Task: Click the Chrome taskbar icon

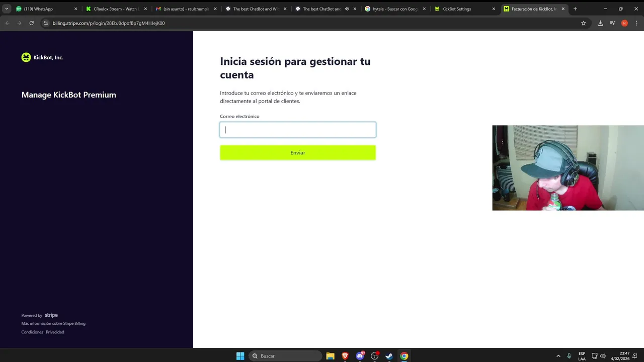Action: pos(404,356)
